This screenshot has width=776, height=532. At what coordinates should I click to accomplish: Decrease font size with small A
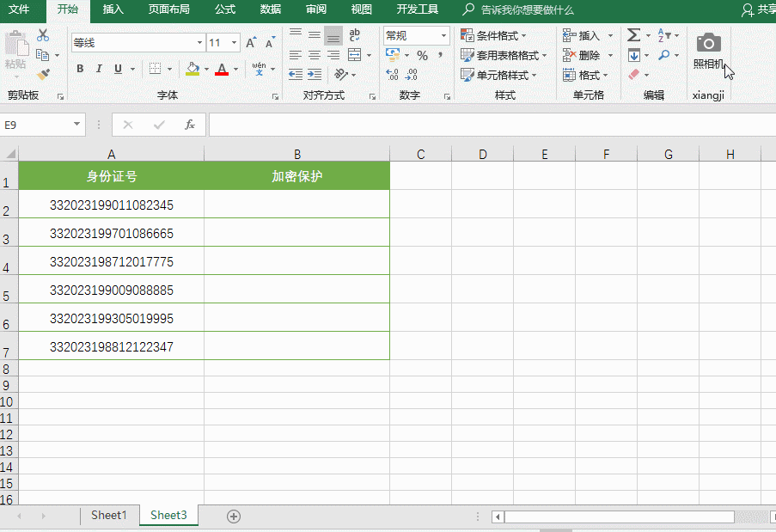[270, 43]
